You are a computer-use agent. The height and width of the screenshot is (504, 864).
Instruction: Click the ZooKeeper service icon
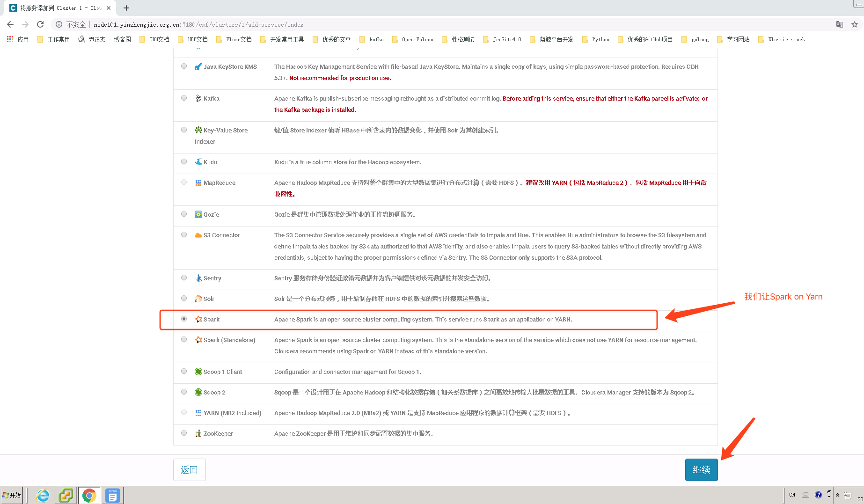pos(198,433)
